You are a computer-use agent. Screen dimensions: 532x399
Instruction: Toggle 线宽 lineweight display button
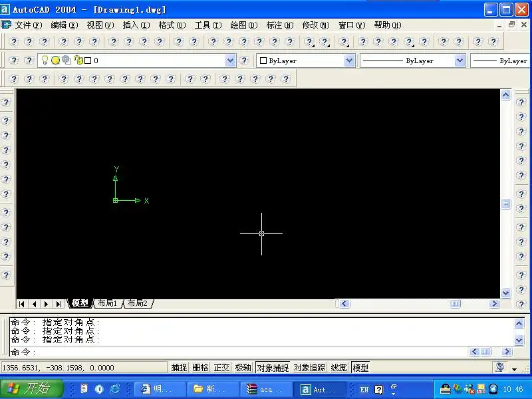(x=339, y=368)
